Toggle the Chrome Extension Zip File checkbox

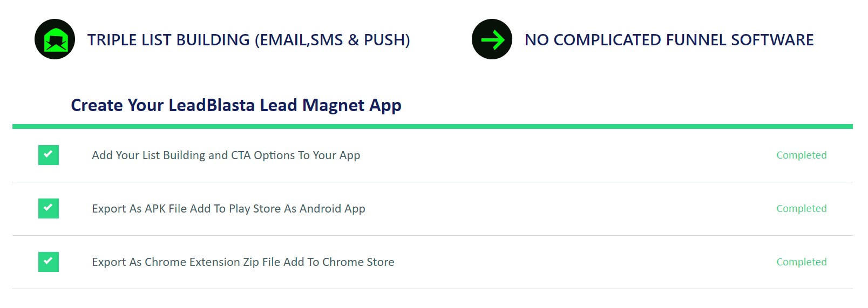click(x=49, y=262)
